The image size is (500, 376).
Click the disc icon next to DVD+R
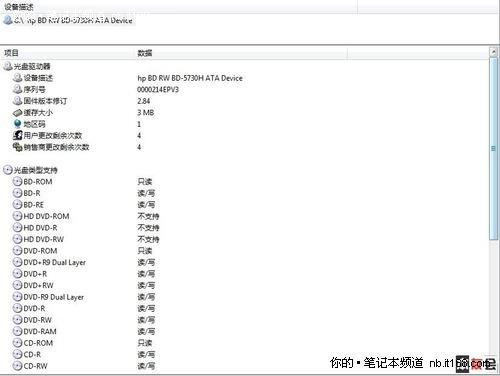(17, 274)
